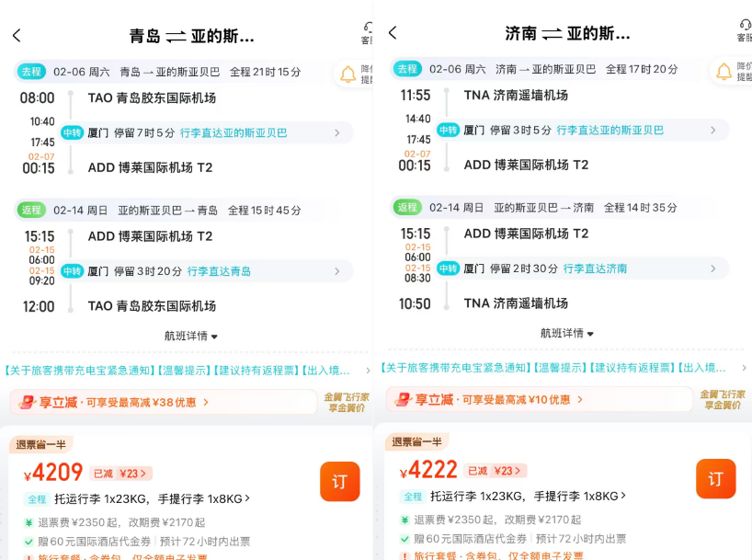Open 已减¥23 discount details for ¥4222
Viewport: 752px width, 560px height.
[496, 471]
